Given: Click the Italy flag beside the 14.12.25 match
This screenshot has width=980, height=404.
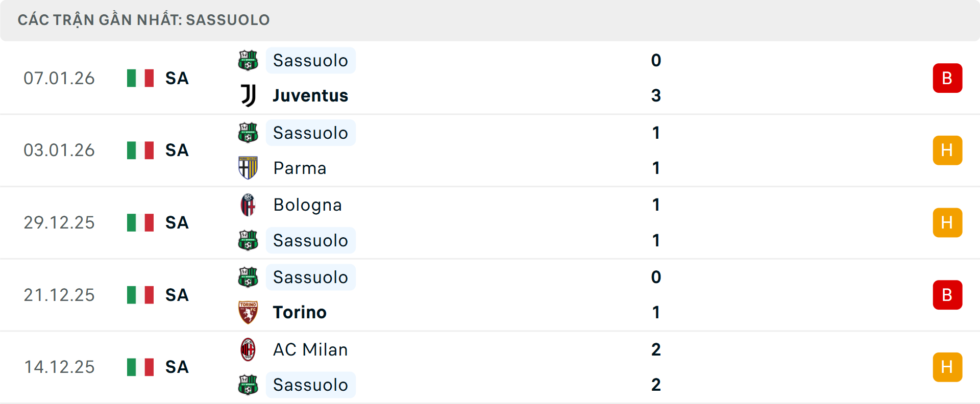Looking at the screenshot, I should click(140, 367).
